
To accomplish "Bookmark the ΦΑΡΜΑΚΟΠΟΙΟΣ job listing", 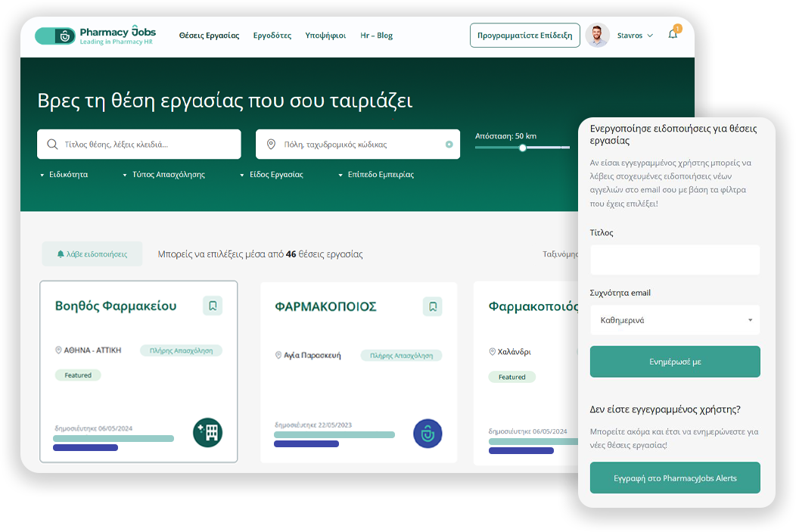I will [x=432, y=306].
